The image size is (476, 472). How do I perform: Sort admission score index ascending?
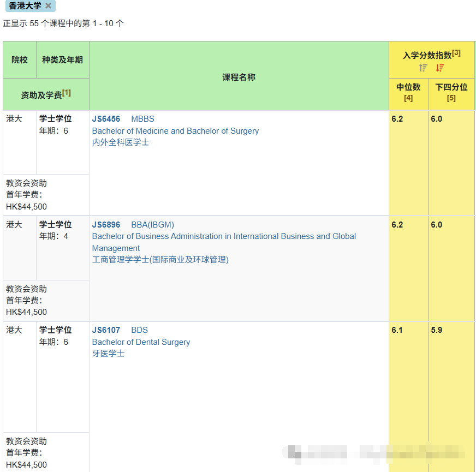[423, 68]
